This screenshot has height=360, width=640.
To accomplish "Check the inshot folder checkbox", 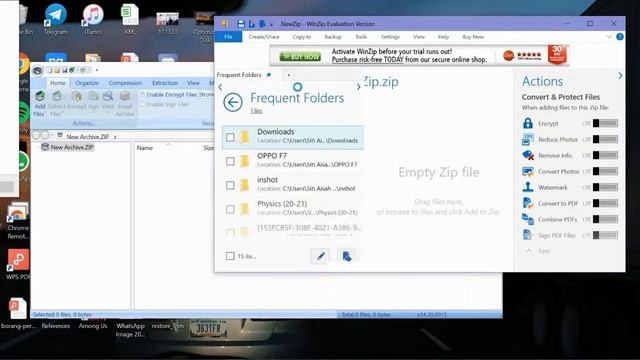I will click(230, 185).
